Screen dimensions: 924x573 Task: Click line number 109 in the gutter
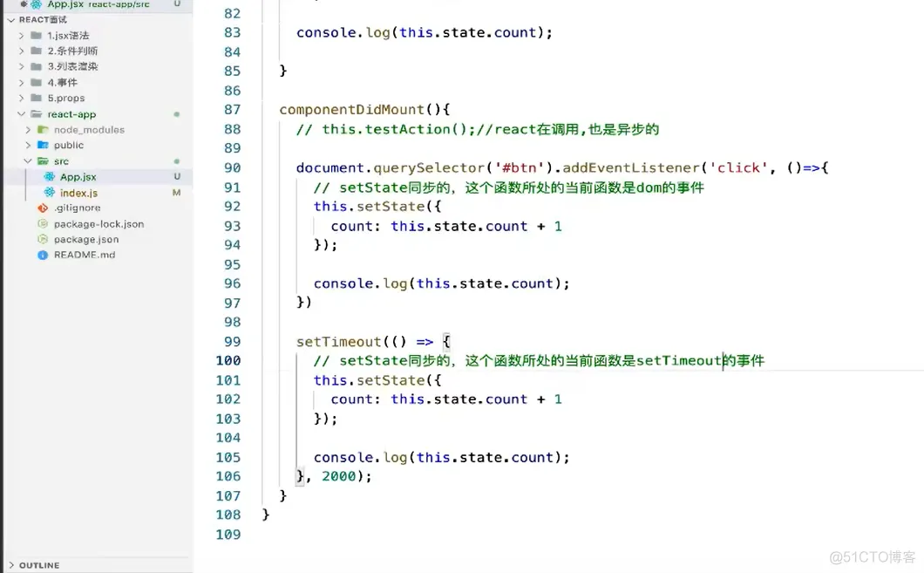click(x=228, y=535)
